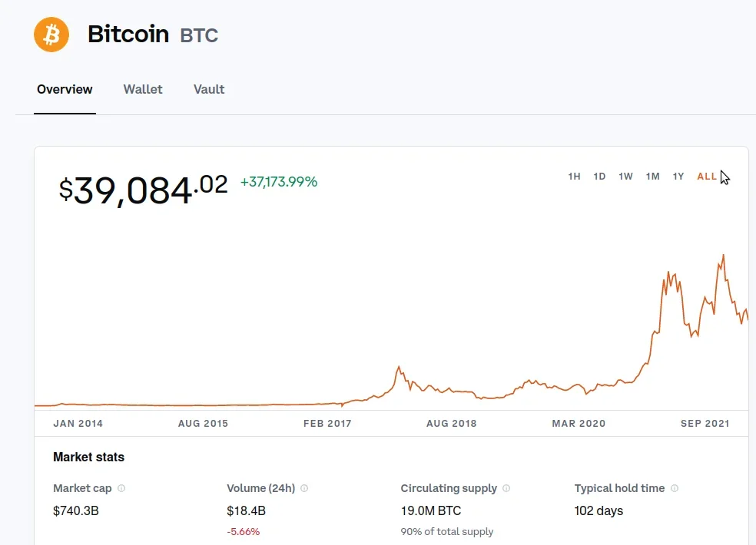Click the Market stats heading
Viewport: 756px width, 545px height.
tap(88, 457)
